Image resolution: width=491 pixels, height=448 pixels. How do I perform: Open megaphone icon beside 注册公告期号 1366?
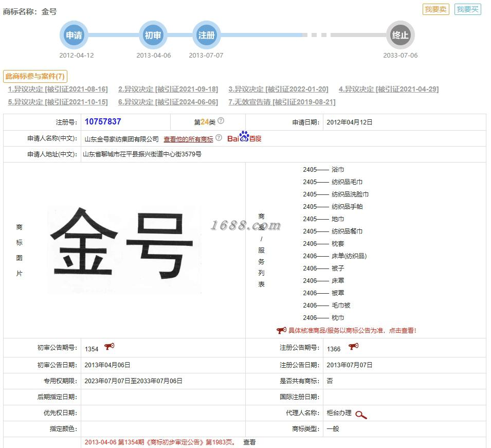point(354,346)
